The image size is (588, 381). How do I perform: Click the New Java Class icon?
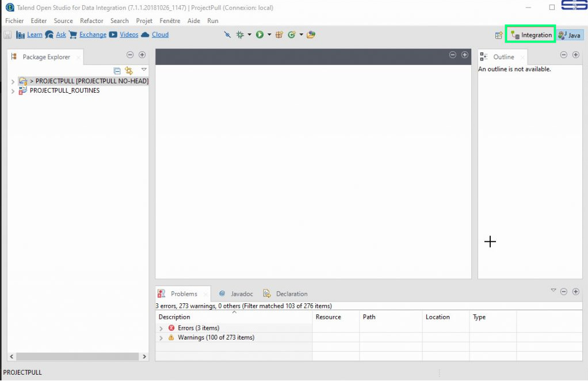[x=292, y=35]
